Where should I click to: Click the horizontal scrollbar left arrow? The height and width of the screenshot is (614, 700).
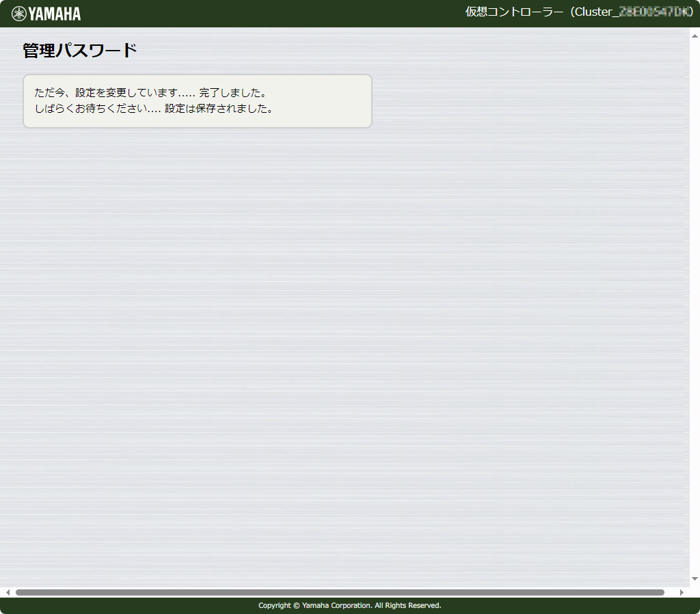pyautogui.click(x=6, y=591)
